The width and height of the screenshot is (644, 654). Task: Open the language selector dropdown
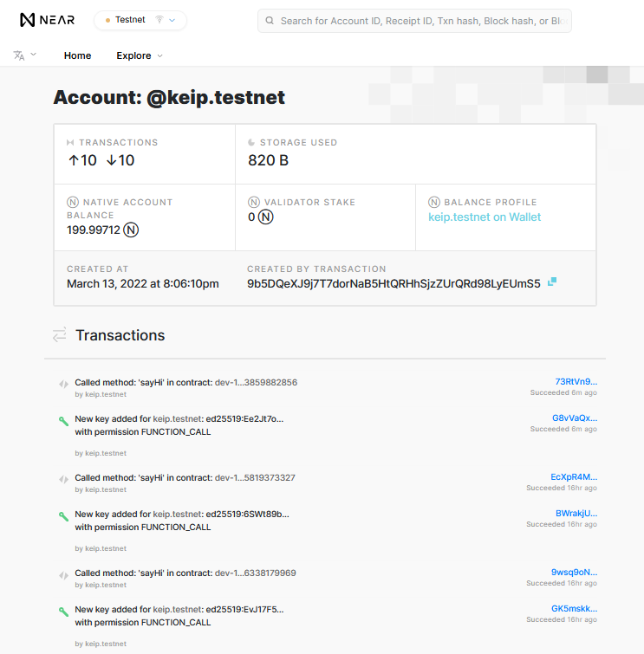pyautogui.click(x=24, y=55)
